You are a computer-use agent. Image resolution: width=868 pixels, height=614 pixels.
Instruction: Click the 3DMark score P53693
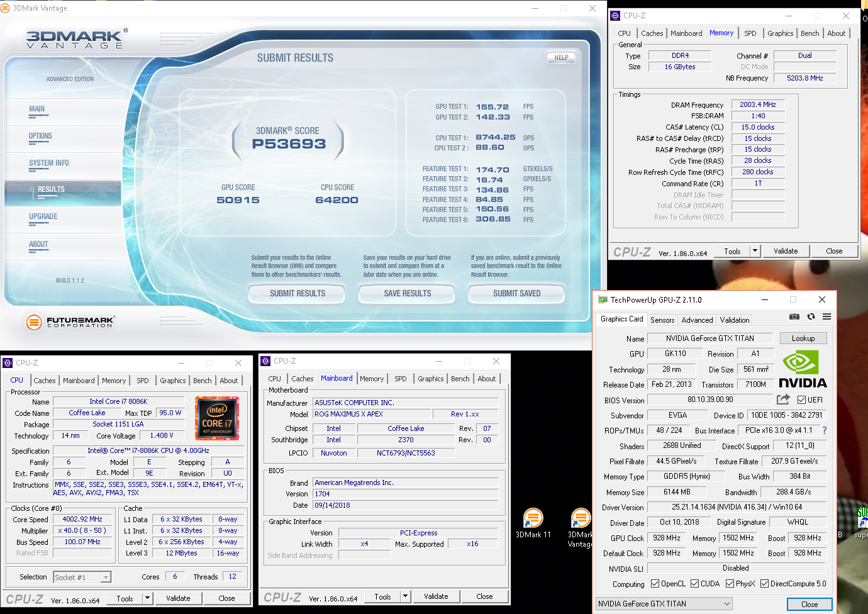pyautogui.click(x=289, y=144)
